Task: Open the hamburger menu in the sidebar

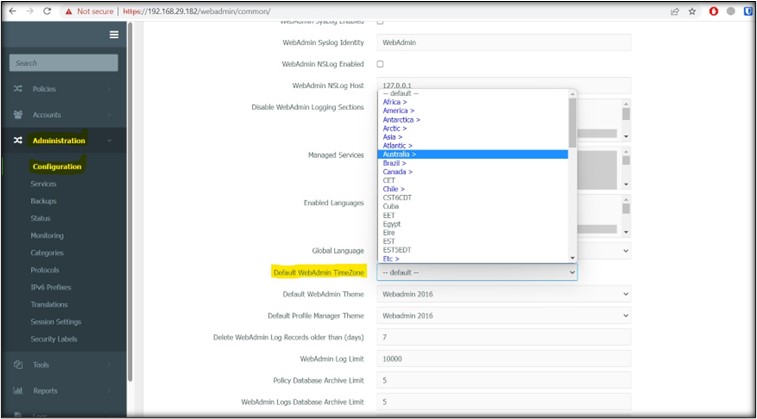Action: [114, 35]
